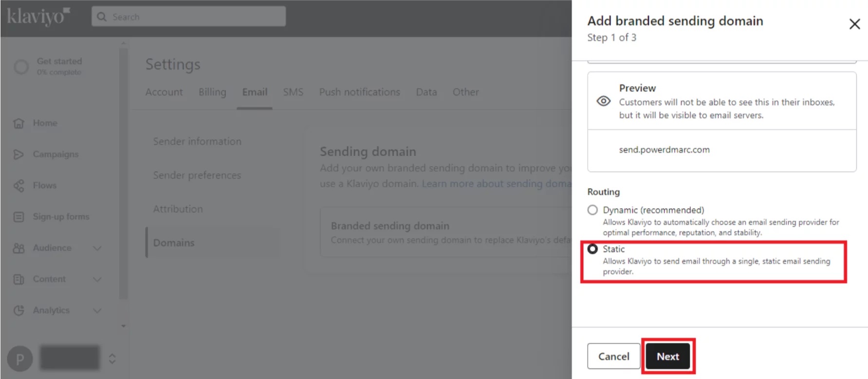Click Cancel in the domain panel
The height and width of the screenshot is (379, 868).
[613, 356]
